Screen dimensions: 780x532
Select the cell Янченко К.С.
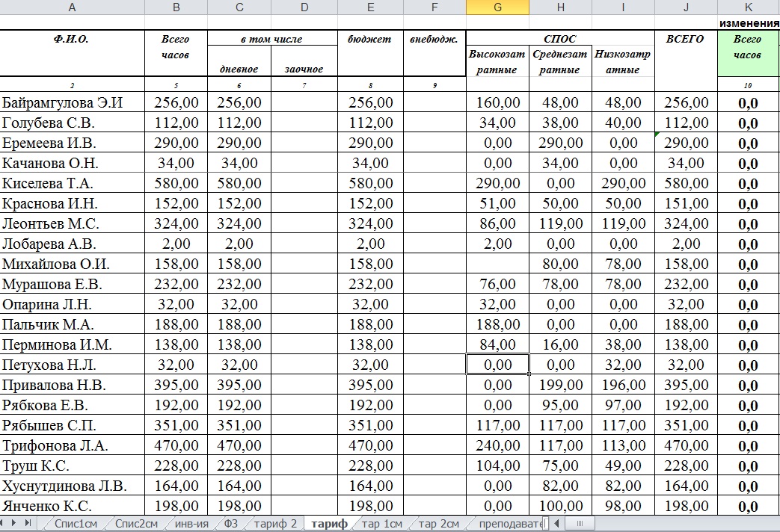[x=72, y=506]
